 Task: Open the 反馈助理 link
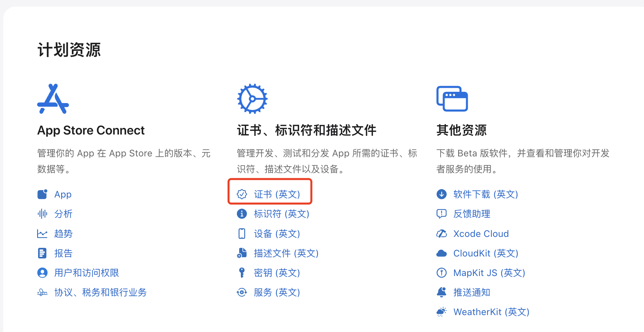pos(471,214)
